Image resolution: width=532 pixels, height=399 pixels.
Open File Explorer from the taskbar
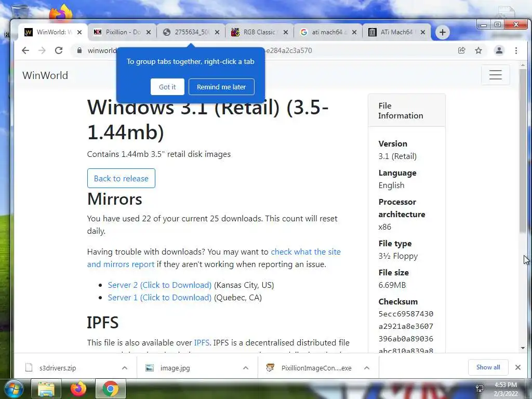tap(46, 389)
